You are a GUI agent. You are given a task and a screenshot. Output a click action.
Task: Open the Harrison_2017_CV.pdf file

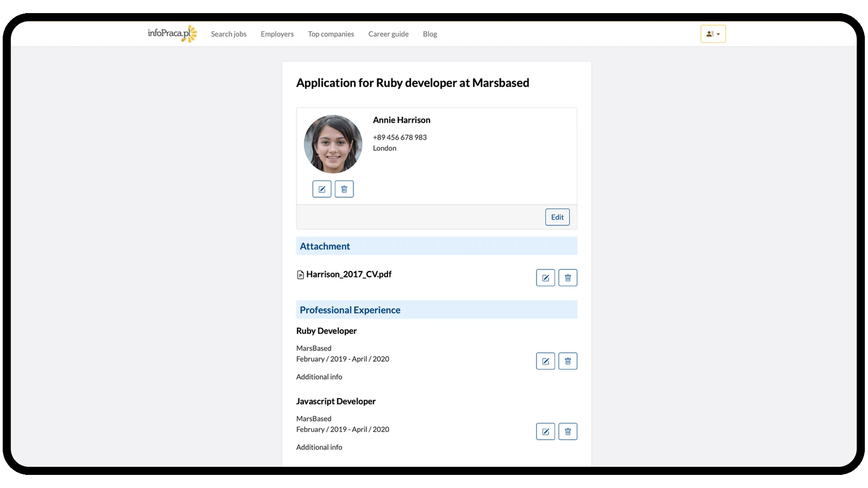pos(349,274)
